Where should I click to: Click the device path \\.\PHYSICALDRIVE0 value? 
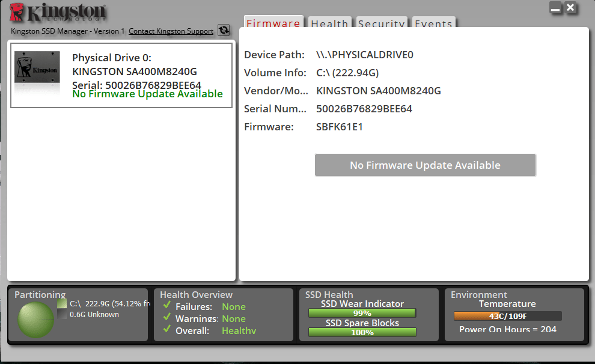point(365,55)
